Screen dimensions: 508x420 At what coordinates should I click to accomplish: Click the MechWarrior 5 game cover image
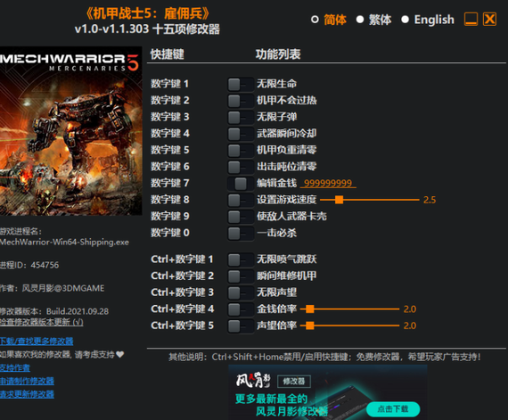pyautogui.click(x=70, y=131)
